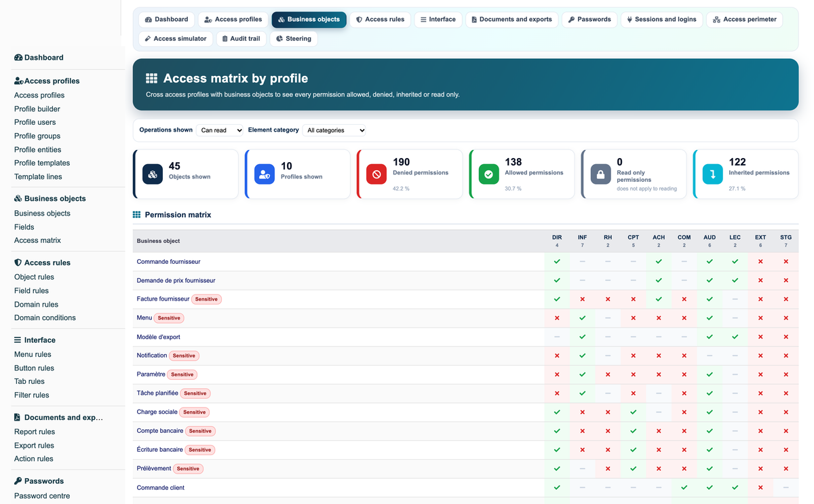Click the sidebar Access profiles icon
The image size is (814, 504).
(x=19, y=81)
